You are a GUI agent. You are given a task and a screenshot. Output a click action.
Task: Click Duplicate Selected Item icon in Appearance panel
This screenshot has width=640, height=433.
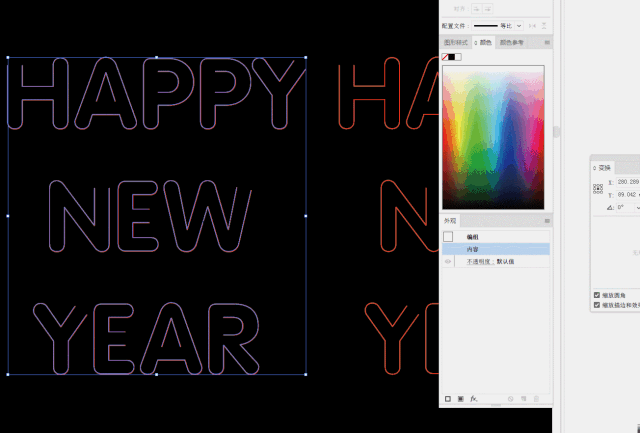(524, 399)
